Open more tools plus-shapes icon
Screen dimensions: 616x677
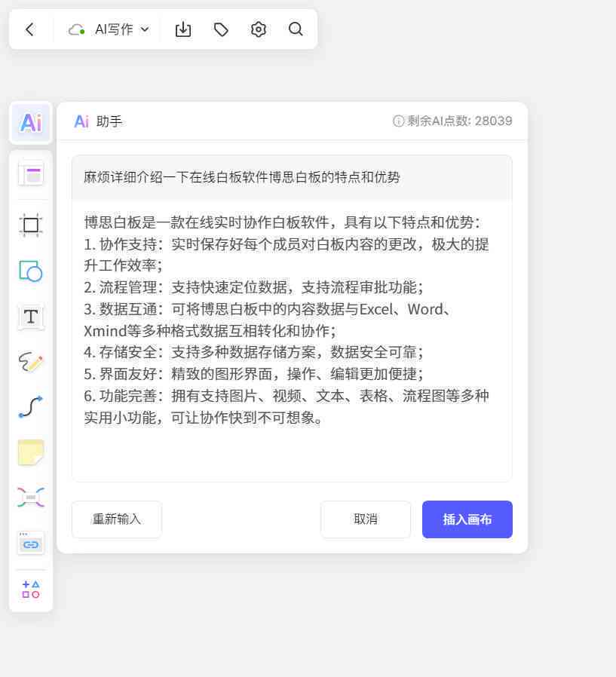tap(31, 589)
